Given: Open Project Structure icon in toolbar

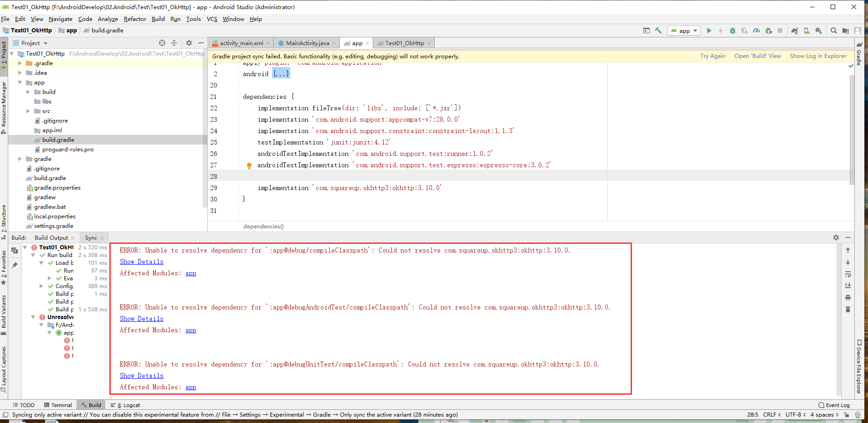Looking at the screenshot, I should pos(846,31).
